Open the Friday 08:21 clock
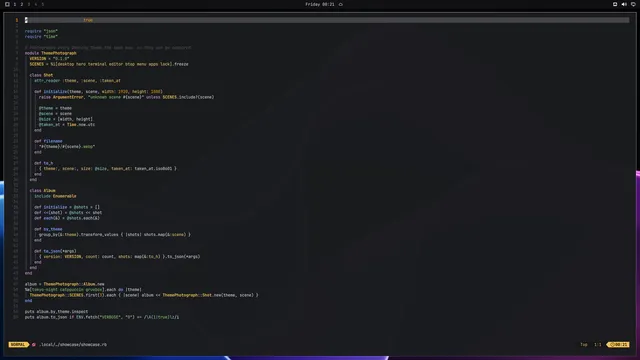 (320, 4)
